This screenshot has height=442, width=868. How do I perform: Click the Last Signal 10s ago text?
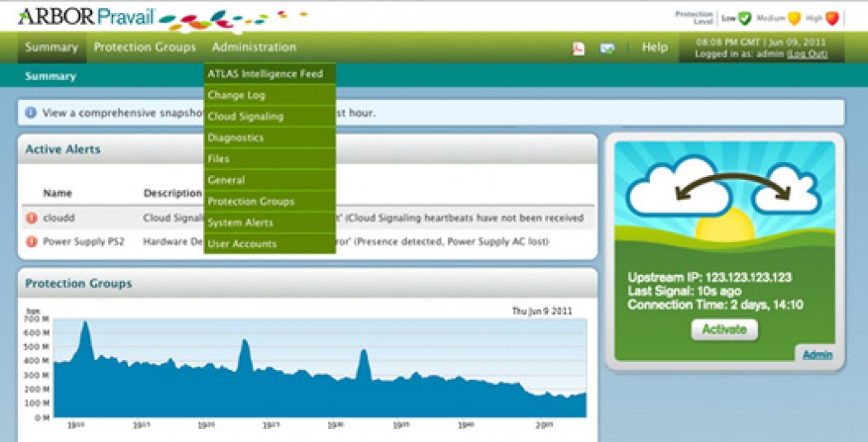(684, 292)
